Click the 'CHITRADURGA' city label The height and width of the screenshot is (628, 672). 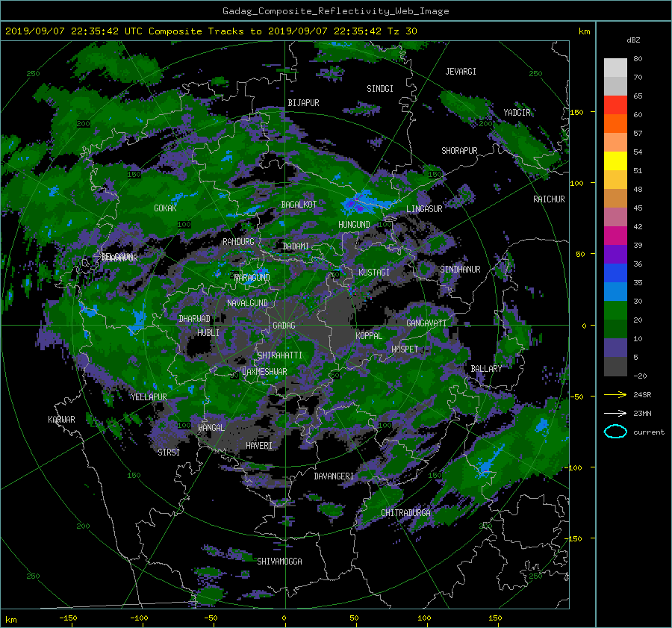pyautogui.click(x=405, y=513)
